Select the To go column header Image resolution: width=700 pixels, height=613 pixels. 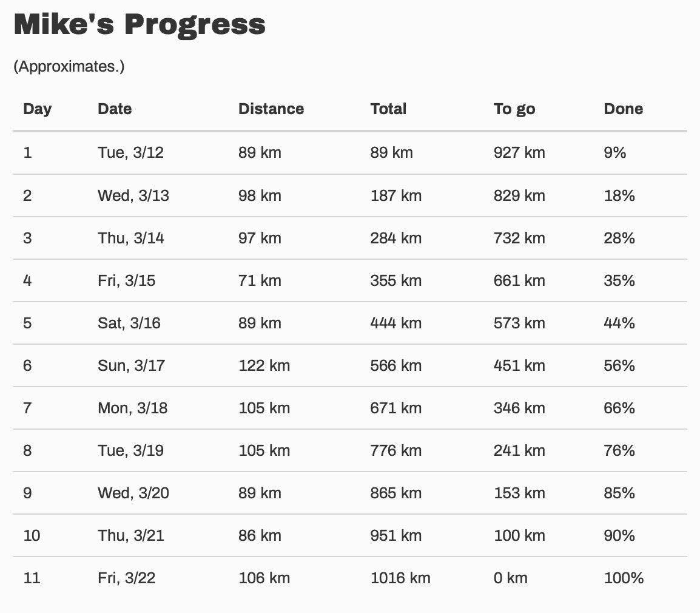point(514,109)
